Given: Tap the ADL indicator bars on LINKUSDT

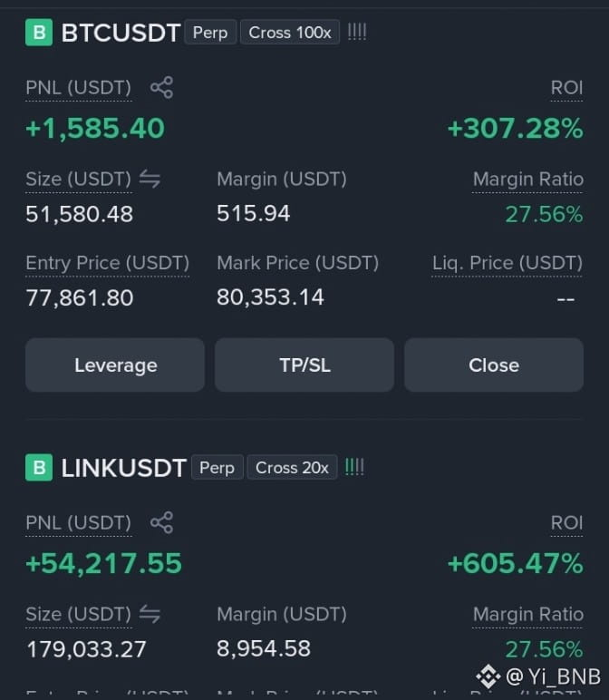Looking at the screenshot, I should pyautogui.click(x=354, y=467).
